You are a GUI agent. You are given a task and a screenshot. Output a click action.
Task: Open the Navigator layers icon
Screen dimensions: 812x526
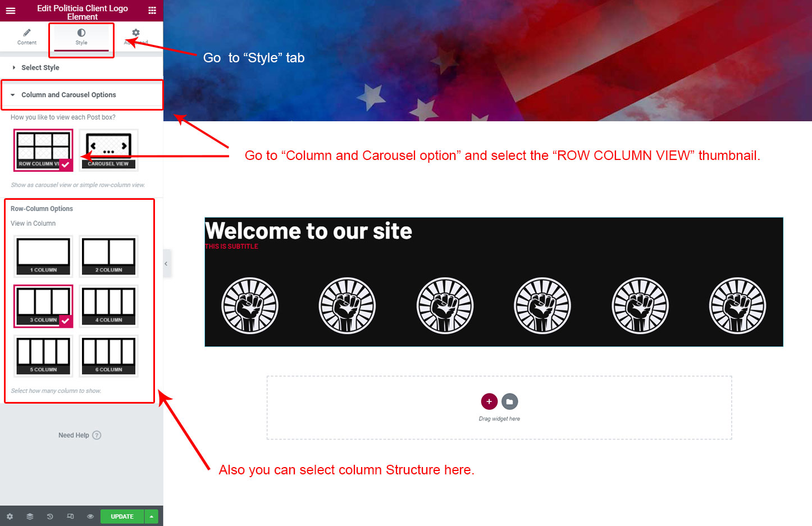[x=30, y=516]
